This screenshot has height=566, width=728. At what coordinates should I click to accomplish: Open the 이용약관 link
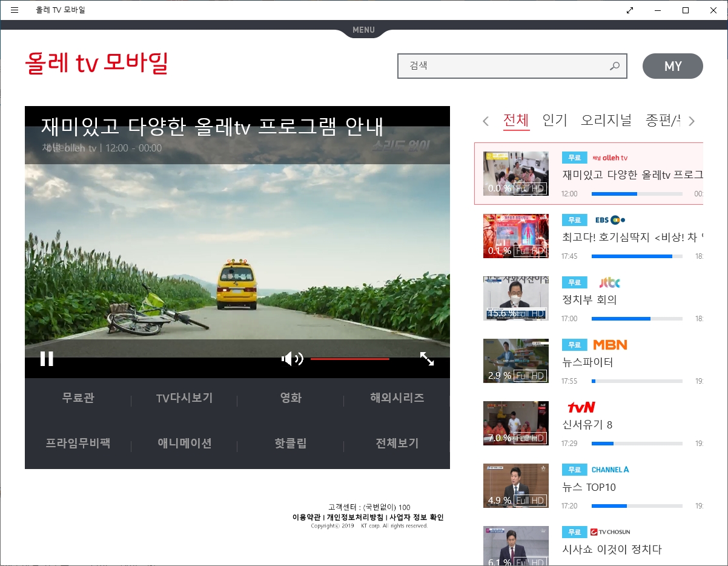(307, 518)
